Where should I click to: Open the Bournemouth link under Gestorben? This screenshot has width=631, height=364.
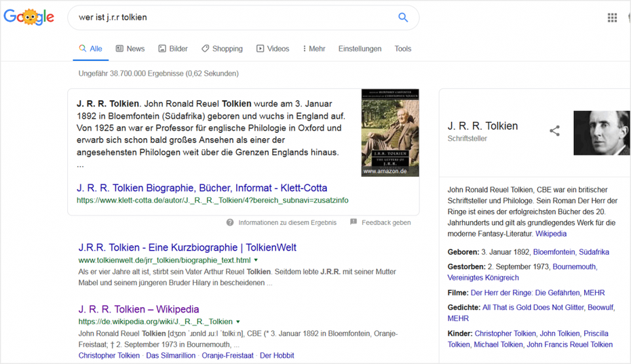(x=574, y=266)
